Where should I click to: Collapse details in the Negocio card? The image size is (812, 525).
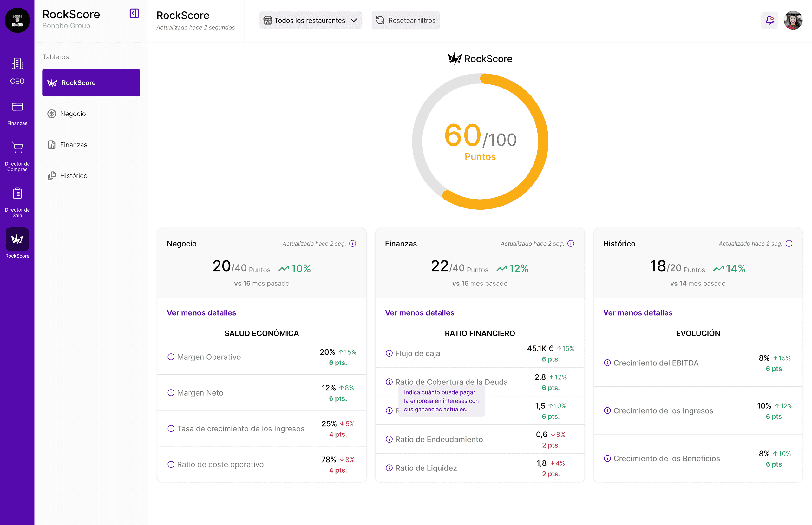point(201,312)
